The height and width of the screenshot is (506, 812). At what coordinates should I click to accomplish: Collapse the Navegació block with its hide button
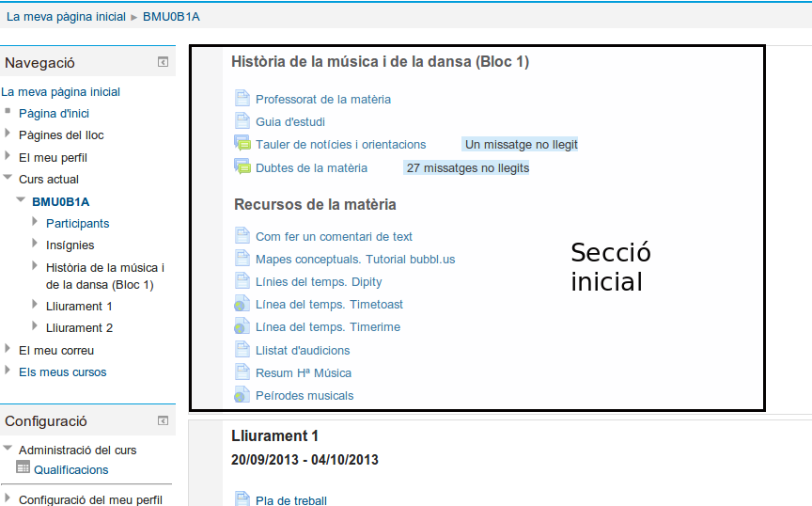coord(163,62)
